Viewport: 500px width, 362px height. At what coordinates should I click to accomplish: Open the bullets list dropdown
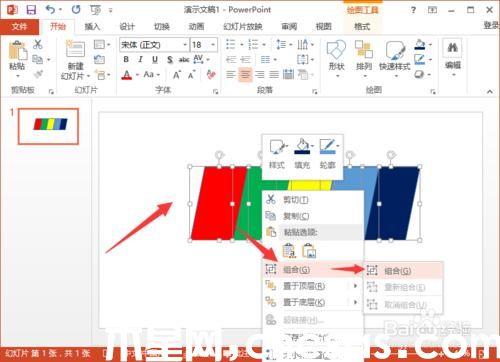pyautogui.click(x=242, y=44)
